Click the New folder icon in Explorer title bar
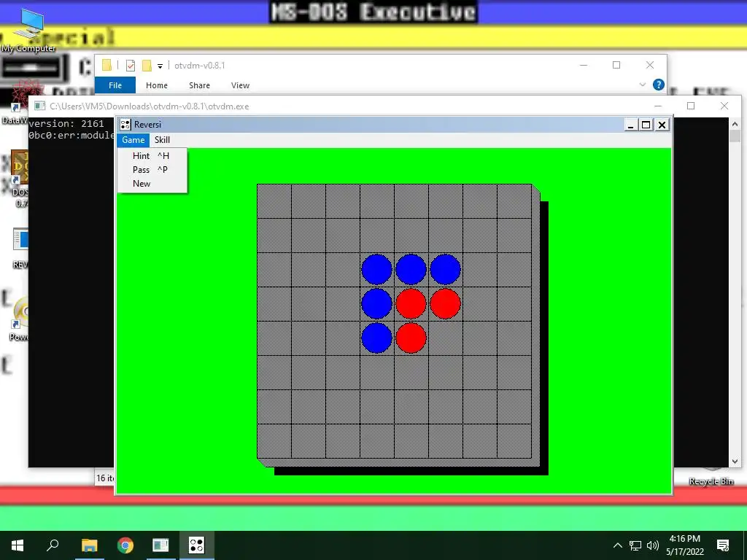The width and height of the screenshot is (747, 560). [x=147, y=66]
